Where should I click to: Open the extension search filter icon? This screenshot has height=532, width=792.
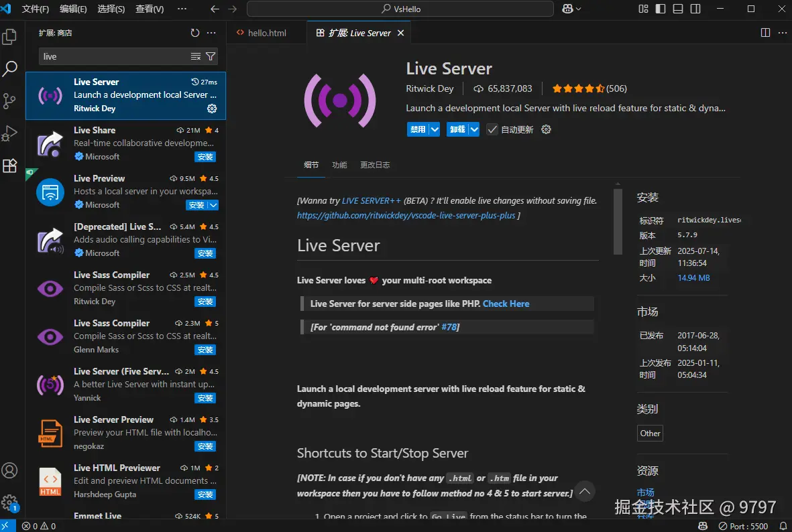pos(211,56)
